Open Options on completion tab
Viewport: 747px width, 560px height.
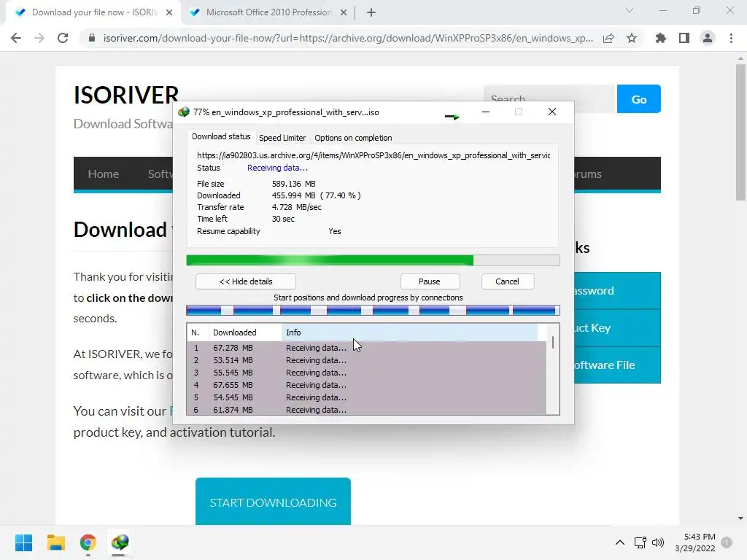pyautogui.click(x=353, y=138)
